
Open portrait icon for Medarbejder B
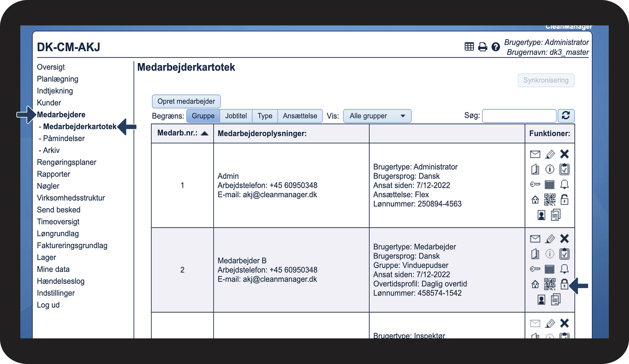click(541, 300)
